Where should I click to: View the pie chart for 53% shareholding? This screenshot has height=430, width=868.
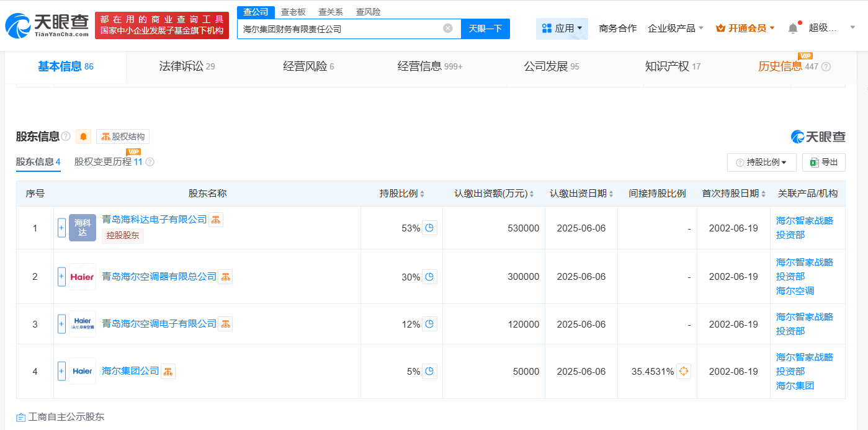pos(429,228)
